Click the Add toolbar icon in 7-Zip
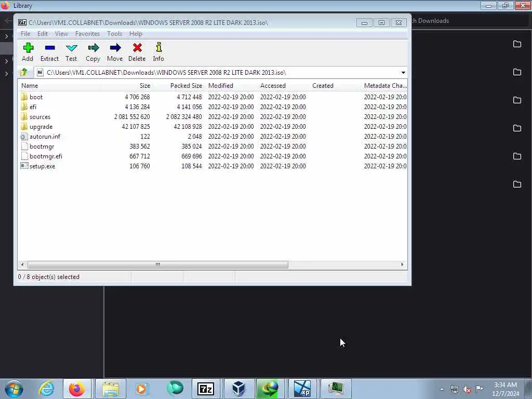Viewport: 532px width, 399px height. click(28, 52)
